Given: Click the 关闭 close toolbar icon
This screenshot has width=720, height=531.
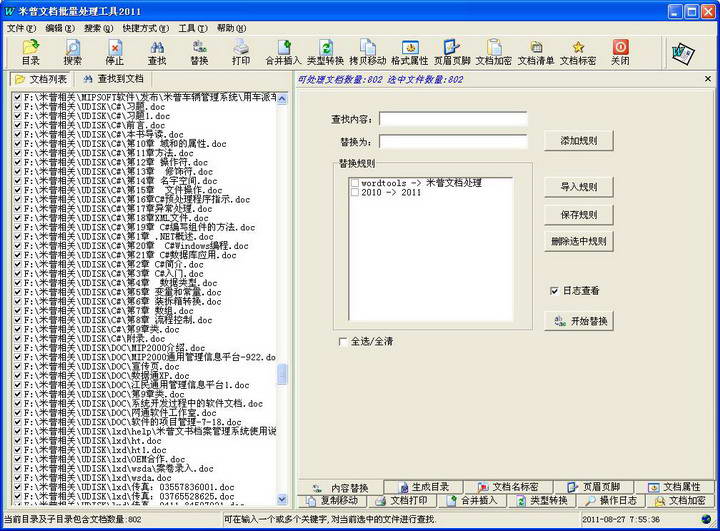Looking at the screenshot, I should pyautogui.click(x=620, y=52).
